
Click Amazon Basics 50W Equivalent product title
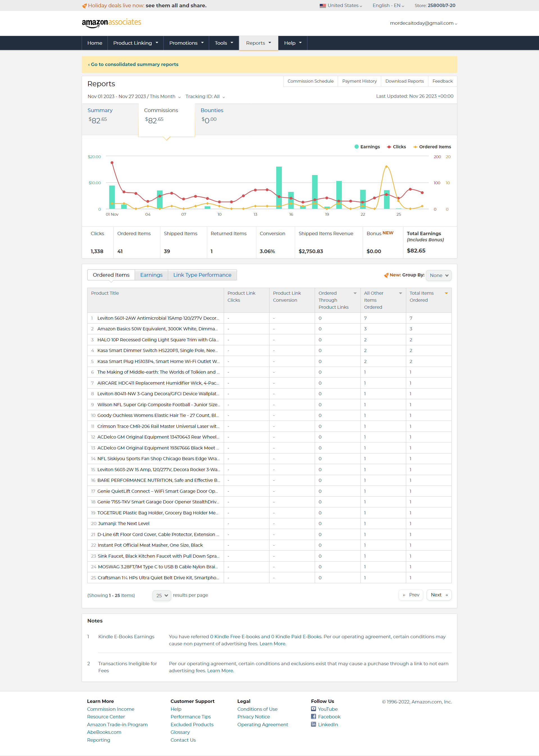pos(157,329)
